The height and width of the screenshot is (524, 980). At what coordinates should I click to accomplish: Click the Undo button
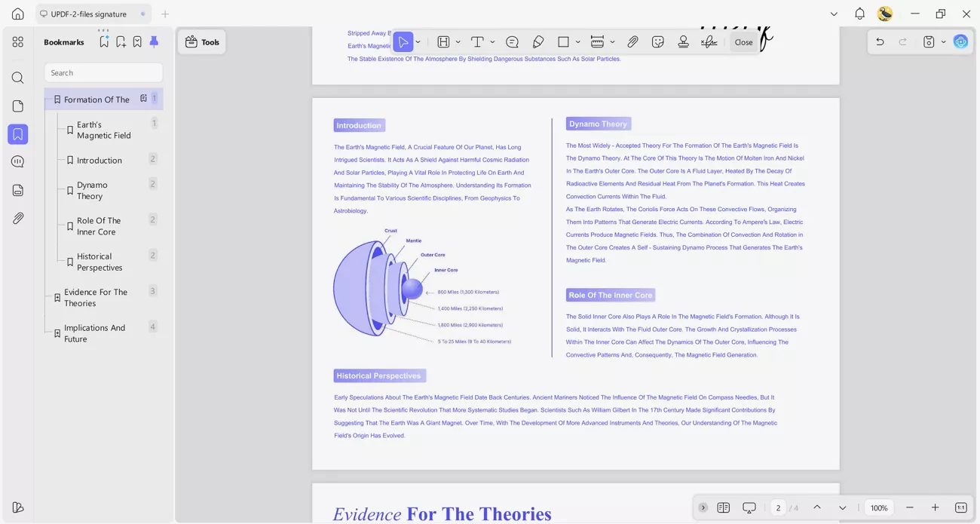pos(880,41)
